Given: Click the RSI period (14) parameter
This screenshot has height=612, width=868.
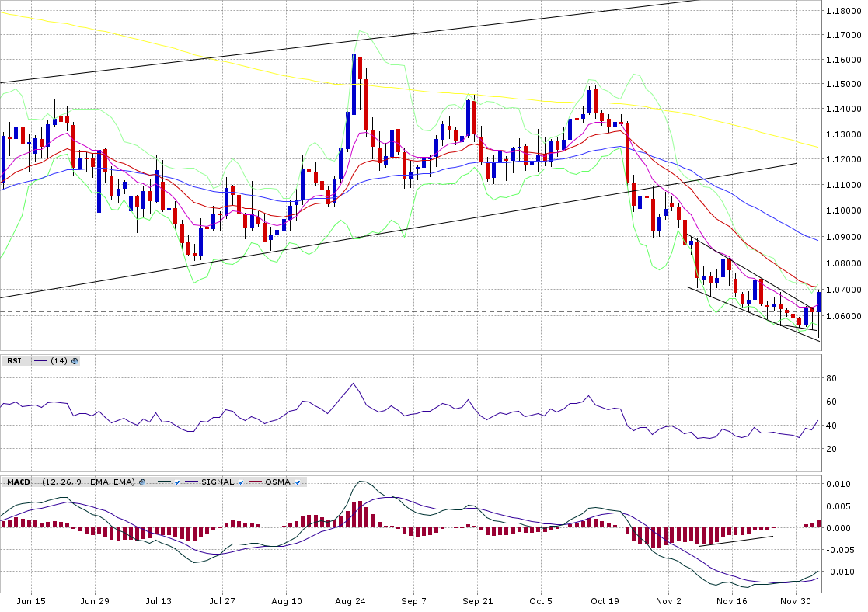Looking at the screenshot, I should coord(59,360).
